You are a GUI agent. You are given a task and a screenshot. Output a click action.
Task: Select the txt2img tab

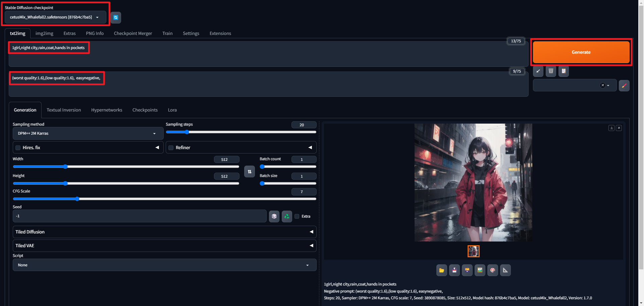coord(17,33)
